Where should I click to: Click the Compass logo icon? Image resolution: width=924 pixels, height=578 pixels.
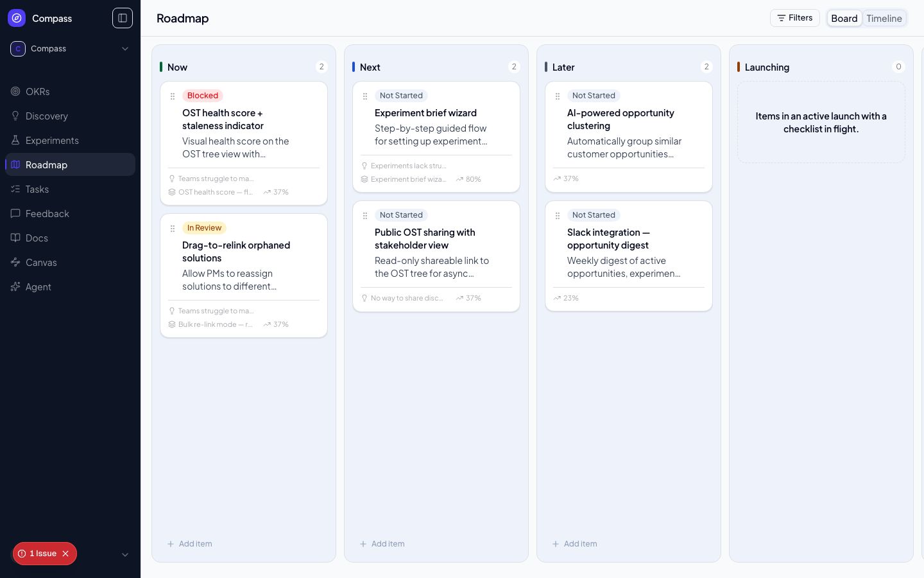(17, 18)
